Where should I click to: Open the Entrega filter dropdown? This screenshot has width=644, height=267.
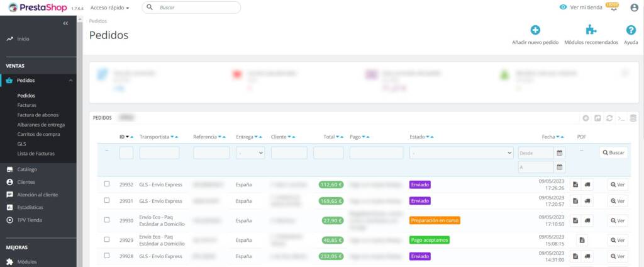point(250,152)
